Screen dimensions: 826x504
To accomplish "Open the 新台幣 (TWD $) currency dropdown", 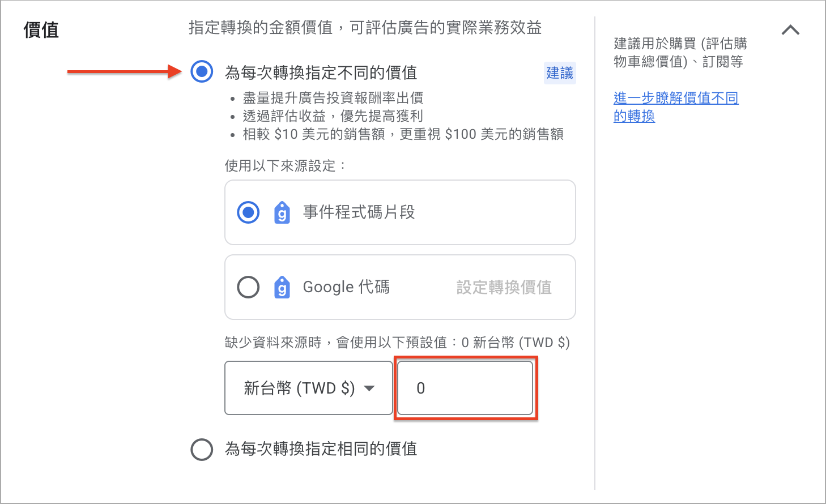I will tap(309, 388).
